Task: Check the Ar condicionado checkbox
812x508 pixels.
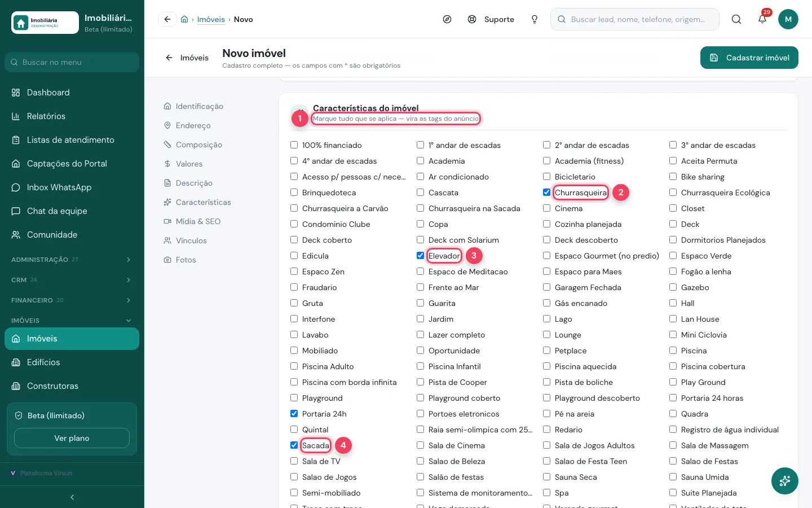Action: [x=420, y=177]
